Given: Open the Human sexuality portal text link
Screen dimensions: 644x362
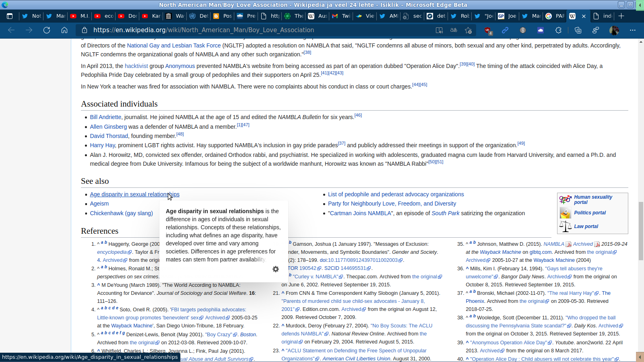Looking at the screenshot, I should (x=593, y=200).
